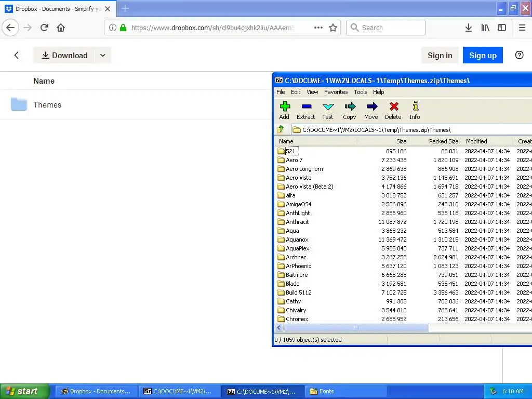Open the Firefox Library icon
This screenshot has height=399, width=532.
(485, 28)
